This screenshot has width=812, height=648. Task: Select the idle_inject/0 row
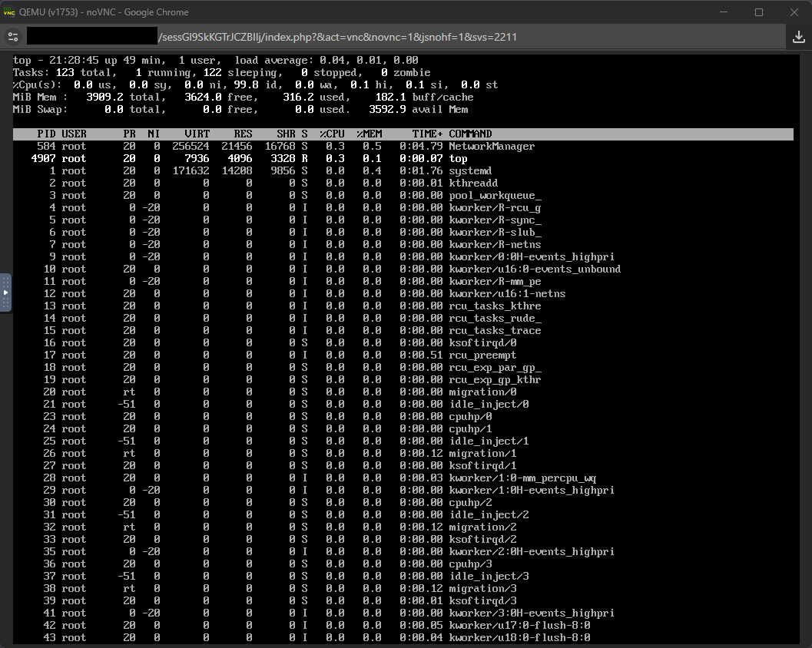click(403, 404)
